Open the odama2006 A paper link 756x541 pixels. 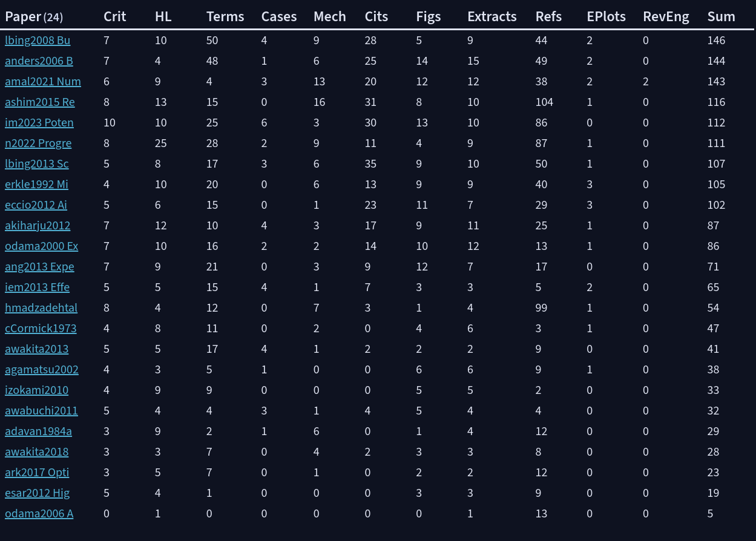(x=39, y=514)
